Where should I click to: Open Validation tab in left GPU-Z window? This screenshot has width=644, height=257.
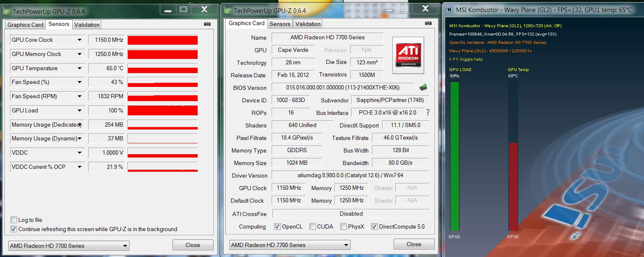pyautogui.click(x=87, y=25)
